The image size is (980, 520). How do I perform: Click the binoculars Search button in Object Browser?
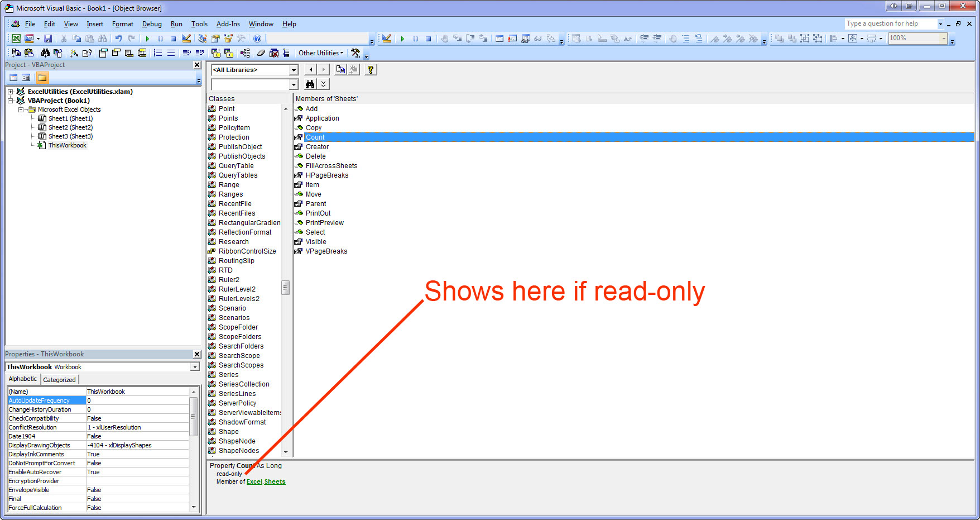coord(310,84)
